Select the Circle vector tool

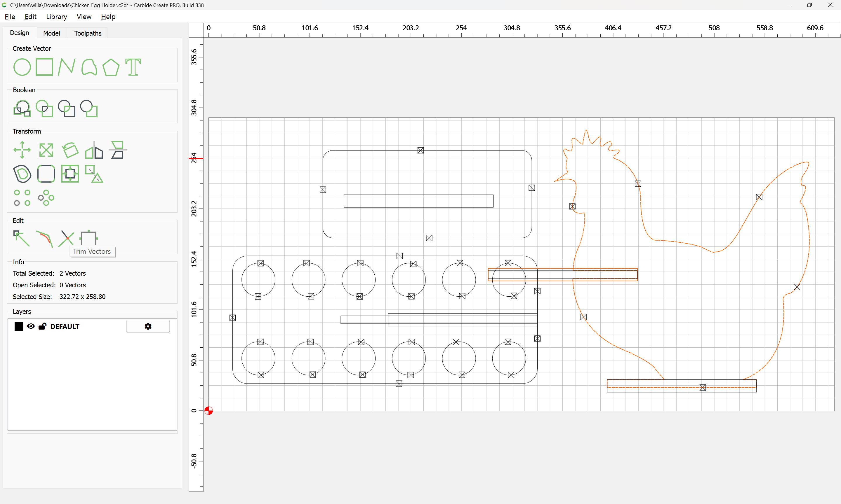(22, 67)
